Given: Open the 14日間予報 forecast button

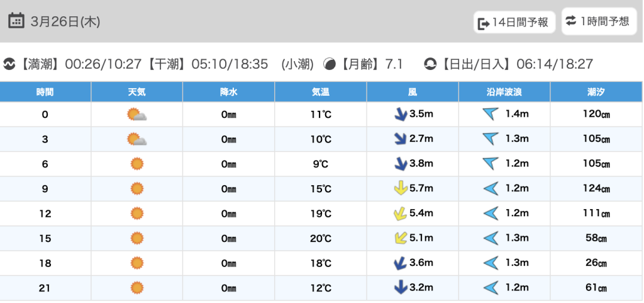Looking at the screenshot, I should [514, 23].
